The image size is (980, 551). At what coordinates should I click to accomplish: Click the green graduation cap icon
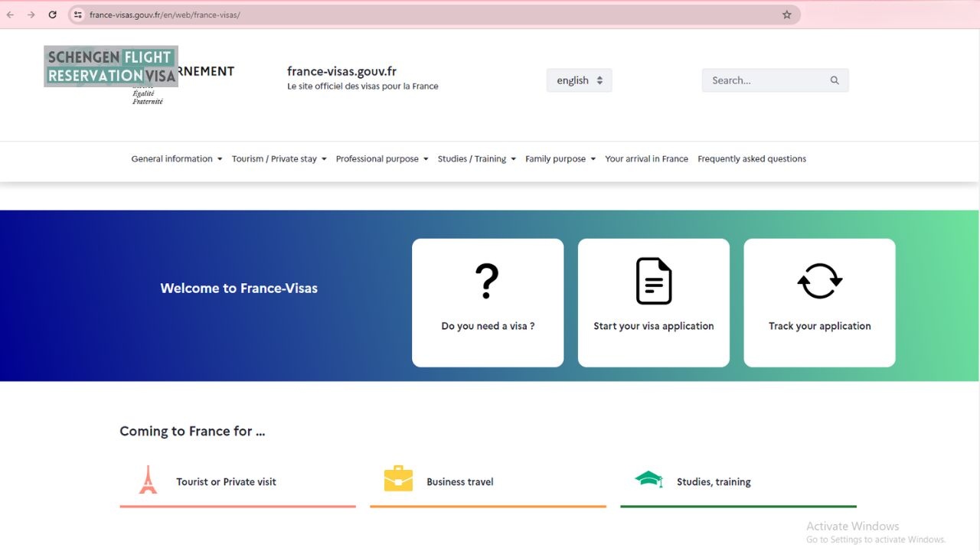tap(648, 479)
